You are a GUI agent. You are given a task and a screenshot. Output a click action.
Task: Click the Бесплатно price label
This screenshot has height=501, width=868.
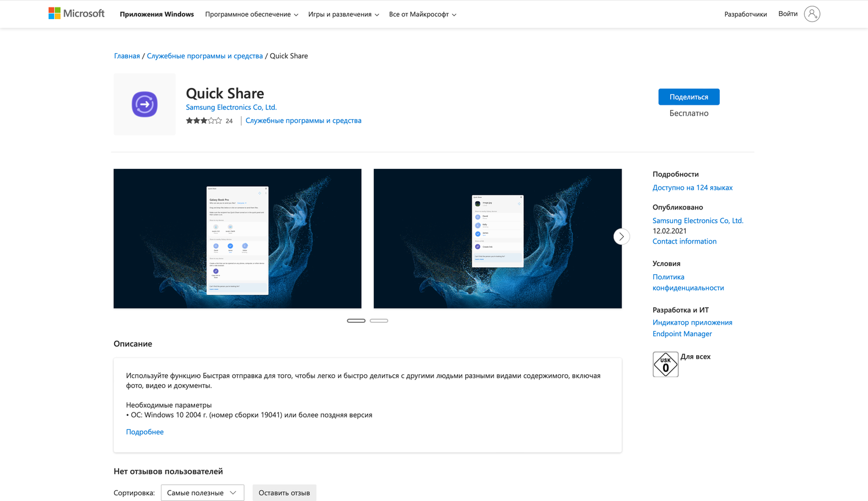point(689,113)
